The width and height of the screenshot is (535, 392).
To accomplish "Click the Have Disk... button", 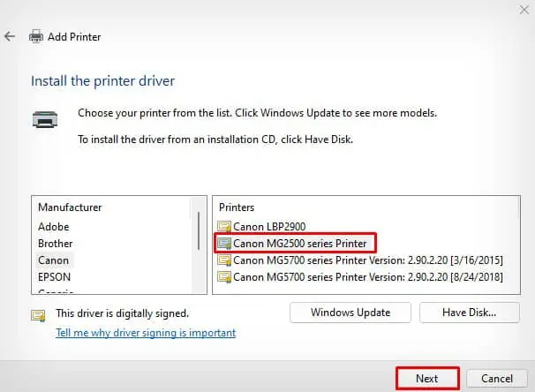I will [469, 312].
